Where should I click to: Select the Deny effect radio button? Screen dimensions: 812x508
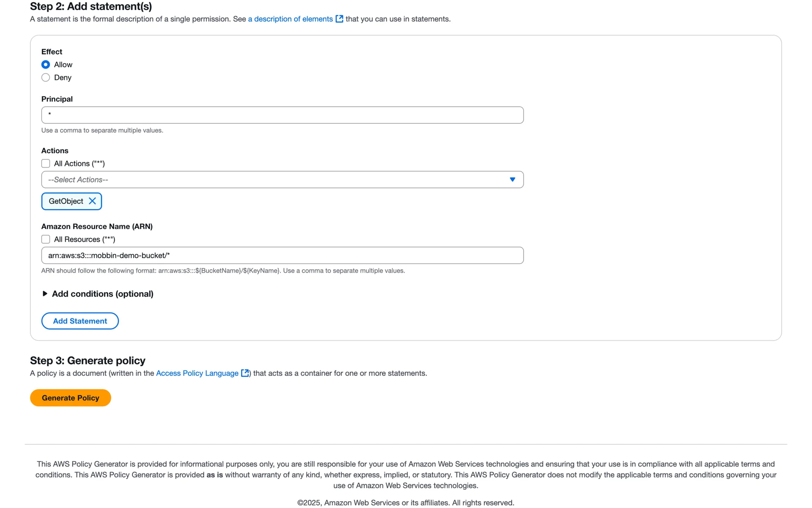point(46,77)
